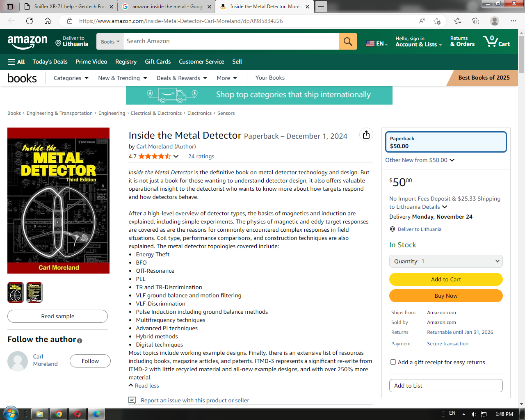Viewport: 525px width, 420px height.
Task: Click Carl Moreland's author avatar
Action: click(18, 361)
